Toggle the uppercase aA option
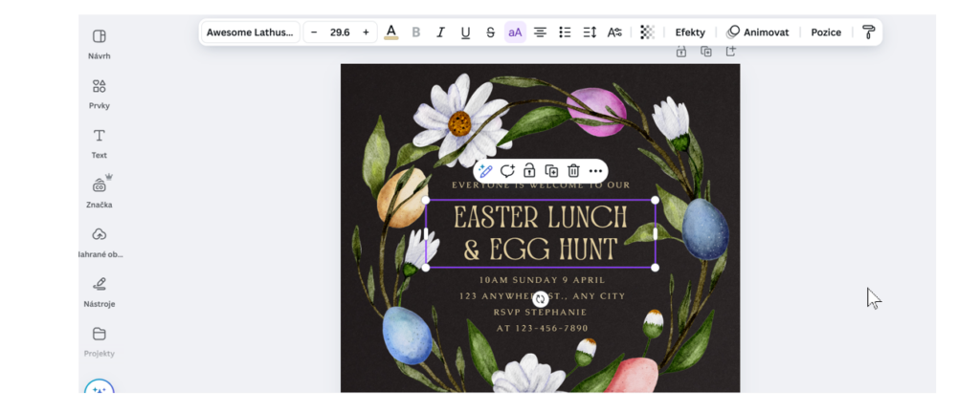Image resolution: width=980 pixels, height=413 pixels. [x=515, y=33]
